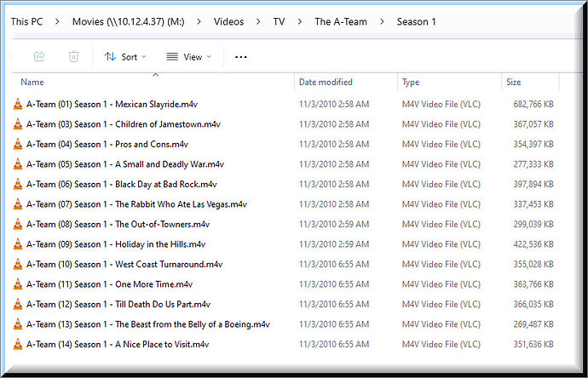Select 'A-Team (06) Season 1 - Black Day at Bad Rock.m4v'

click(x=122, y=184)
